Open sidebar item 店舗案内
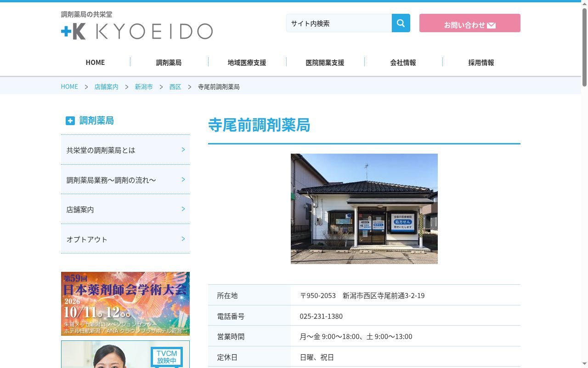This screenshot has height=368, width=588. 125,209
